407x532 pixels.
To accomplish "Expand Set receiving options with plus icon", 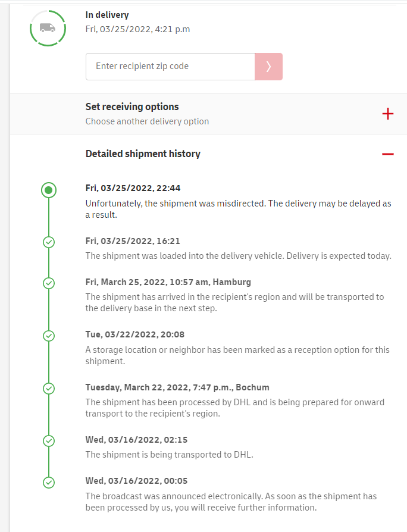I will [388, 114].
